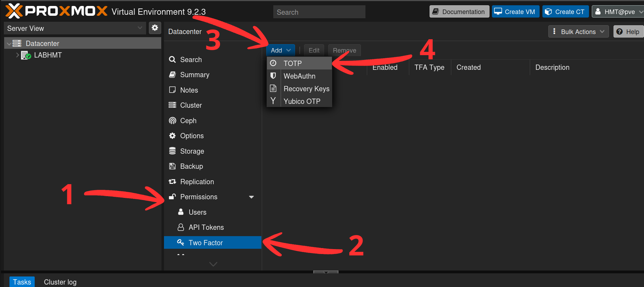
Task: Click the Two Factor key icon
Action: [x=181, y=242]
